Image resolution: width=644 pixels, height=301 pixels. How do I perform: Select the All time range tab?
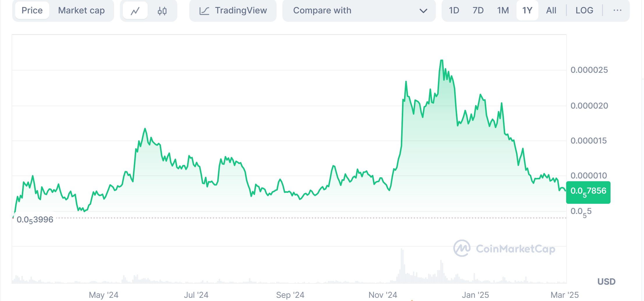[x=551, y=10]
